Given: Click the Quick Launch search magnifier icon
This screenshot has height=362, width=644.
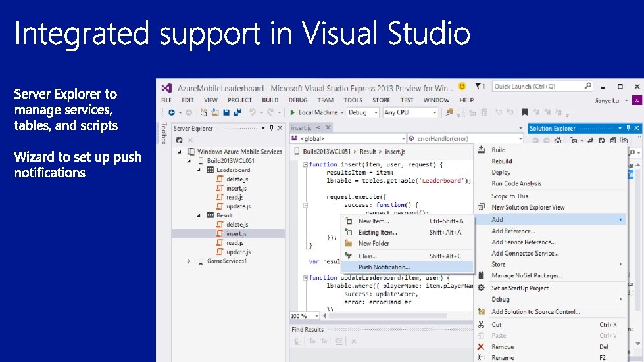Looking at the screenshot, I should pyautogui.click(x=587, y=86).
